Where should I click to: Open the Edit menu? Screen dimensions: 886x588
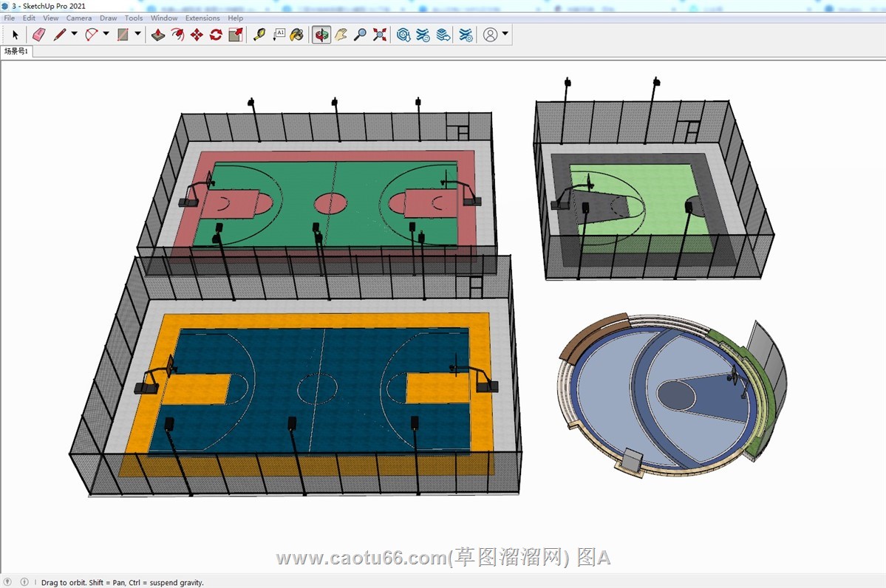tap(29, 18)
